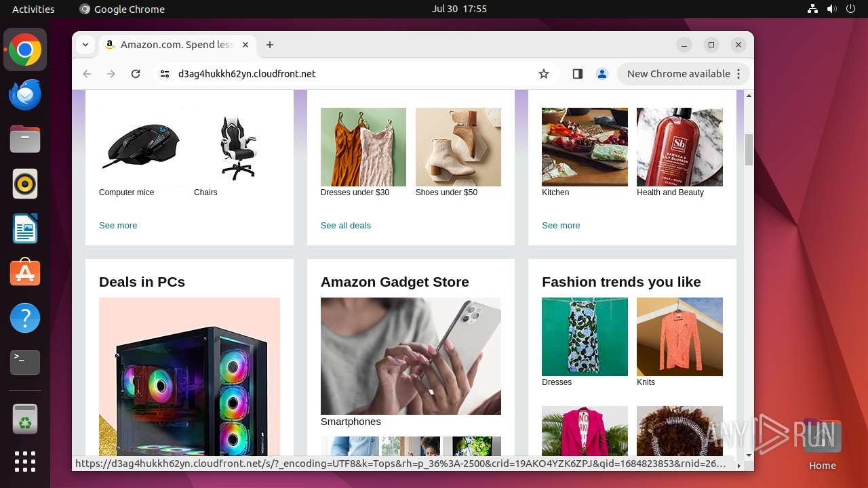Open the Home folder desktop icon
868x488 pixels.
822,444
